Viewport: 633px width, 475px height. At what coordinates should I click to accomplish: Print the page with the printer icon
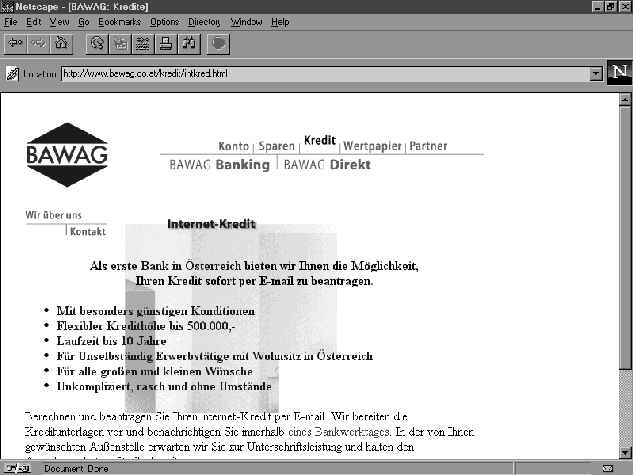pyautogui.click(x=166, y=44)
